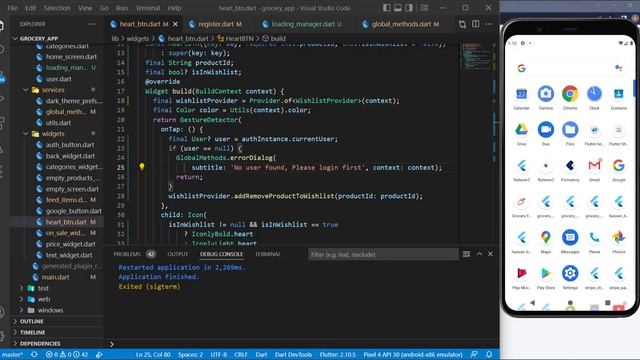Launch the Camera app on the emulator
The height and width of the screenshot is (360, 640).
pyautogui.click(x=546, y=94)
